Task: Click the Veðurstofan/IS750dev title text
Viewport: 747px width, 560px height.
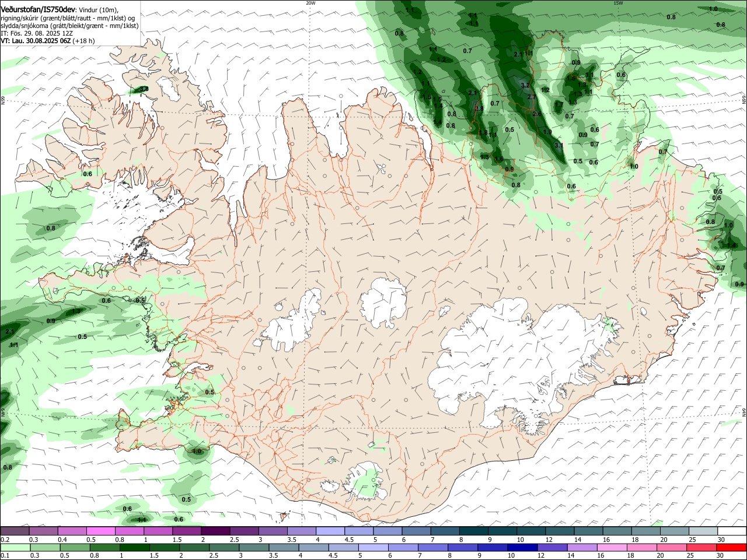Action: [37, 10]
